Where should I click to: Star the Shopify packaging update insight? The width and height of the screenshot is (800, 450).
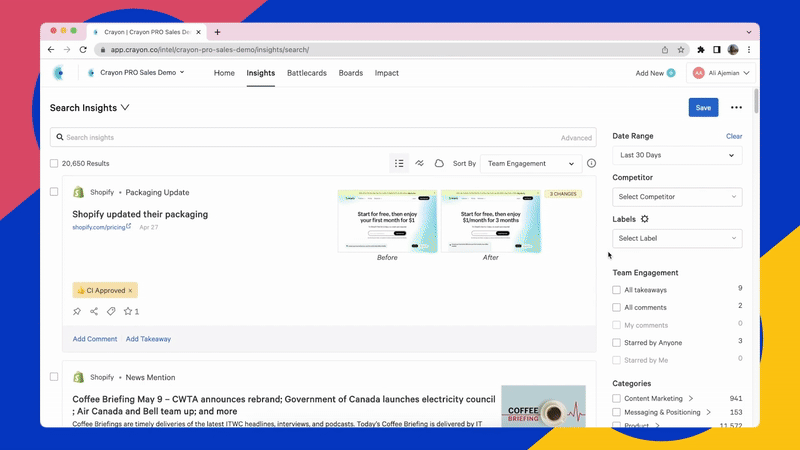[x=128, y=311]
